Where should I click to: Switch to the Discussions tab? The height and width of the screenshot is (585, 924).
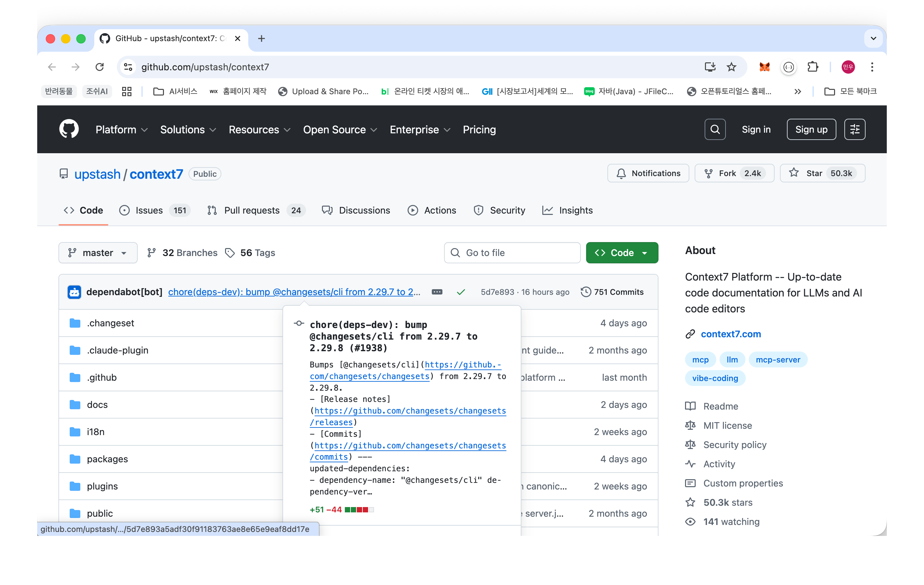[356, 210]
